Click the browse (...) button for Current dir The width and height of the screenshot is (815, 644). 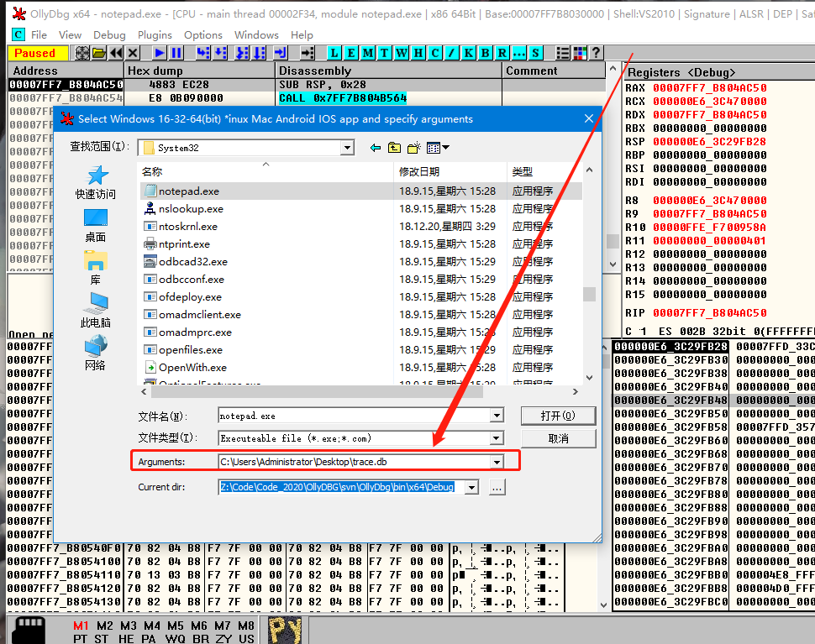click(x=497, y=488)
